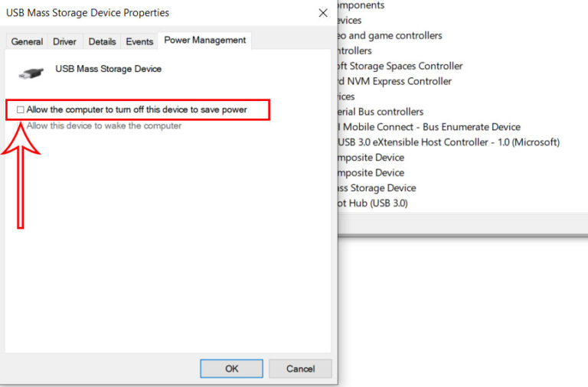Toggle Allow this device to wake the computer
Image resolution: width=588 pixels, height=387 pixels.
point(104,126)
